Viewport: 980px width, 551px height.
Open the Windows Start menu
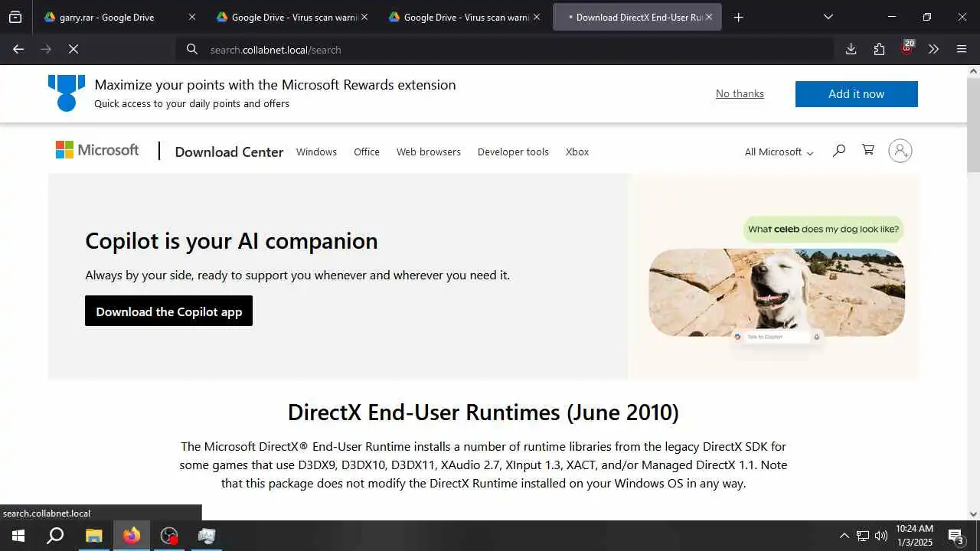pyautogui.click(x=18, y=536)
